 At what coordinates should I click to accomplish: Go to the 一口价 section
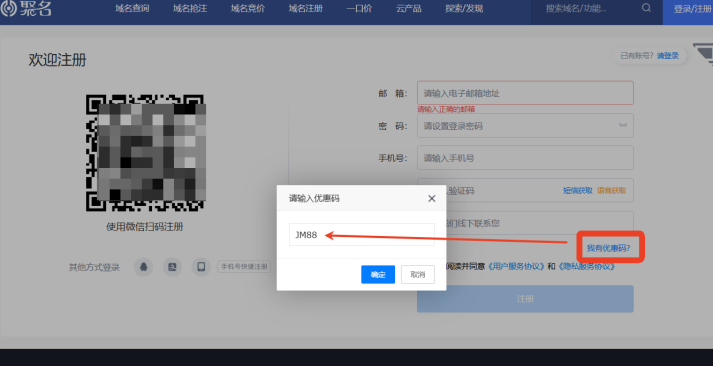pos(359,9)
